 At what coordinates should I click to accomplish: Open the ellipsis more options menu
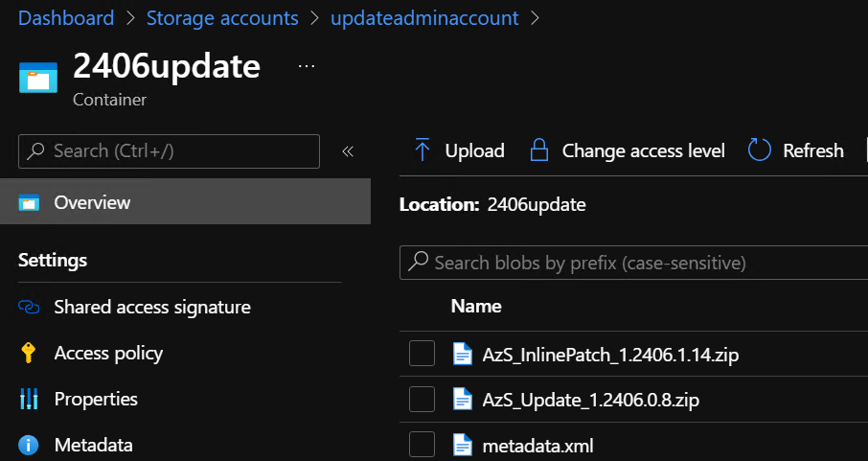coord(306,66)
